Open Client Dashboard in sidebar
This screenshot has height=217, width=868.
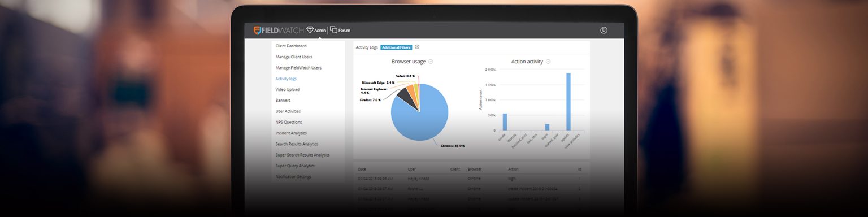pyautogui.click(x=291, y=46)
